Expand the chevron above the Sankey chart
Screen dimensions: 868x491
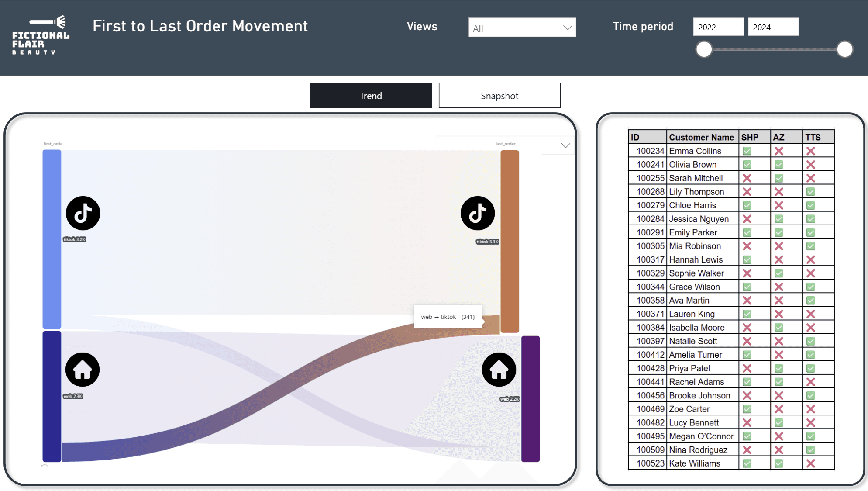pyautogui.click(x=565, y=145)
